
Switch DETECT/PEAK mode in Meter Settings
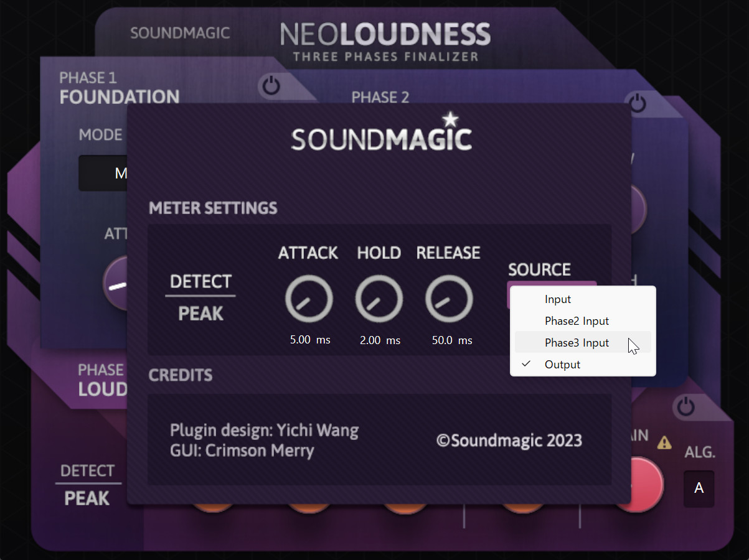(200, 297)
